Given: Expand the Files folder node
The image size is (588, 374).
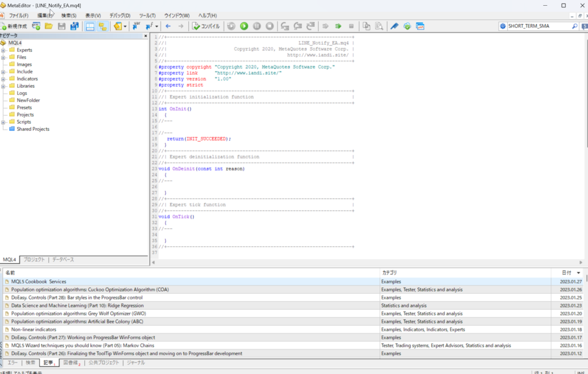Looking at the screenshot, I should click(3, 57).
